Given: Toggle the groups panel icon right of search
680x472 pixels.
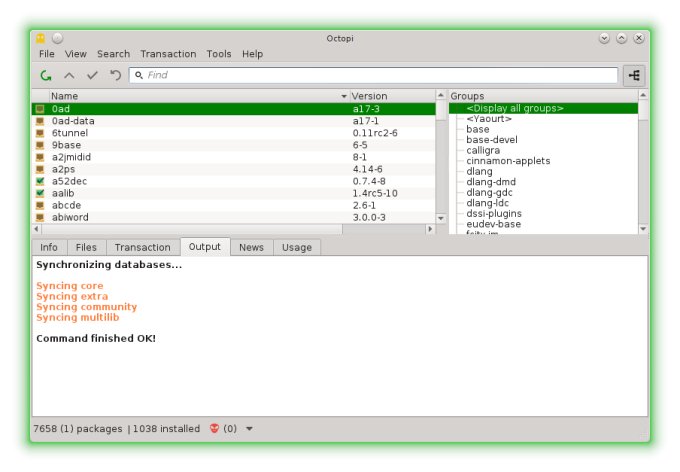Looking at the screenshot, I should (x=634, y=75).
